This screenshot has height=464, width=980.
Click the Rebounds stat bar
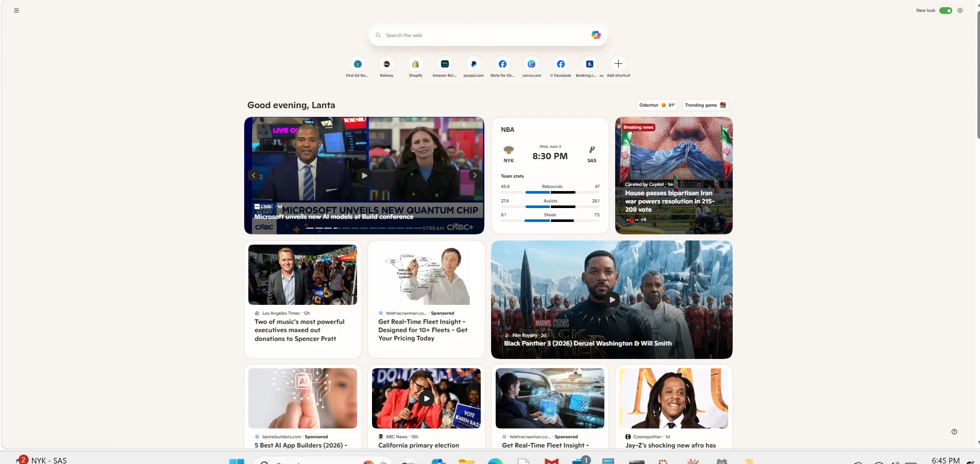[550, 192]
